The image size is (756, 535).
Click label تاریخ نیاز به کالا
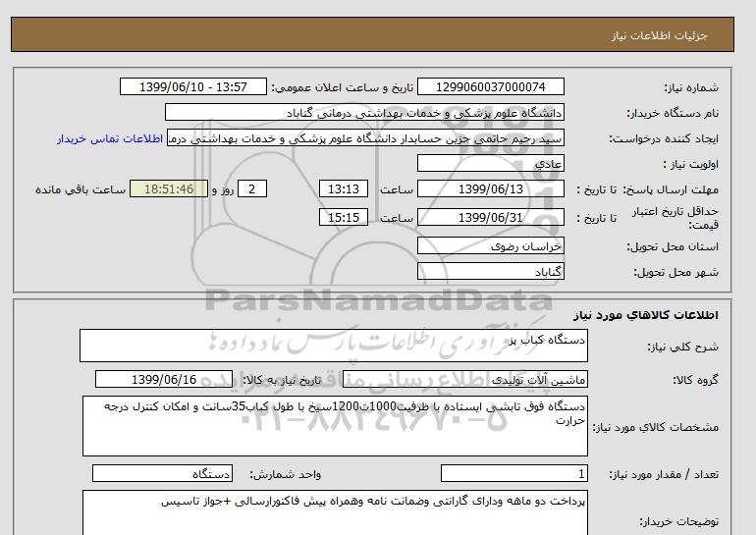coord(282,380)
